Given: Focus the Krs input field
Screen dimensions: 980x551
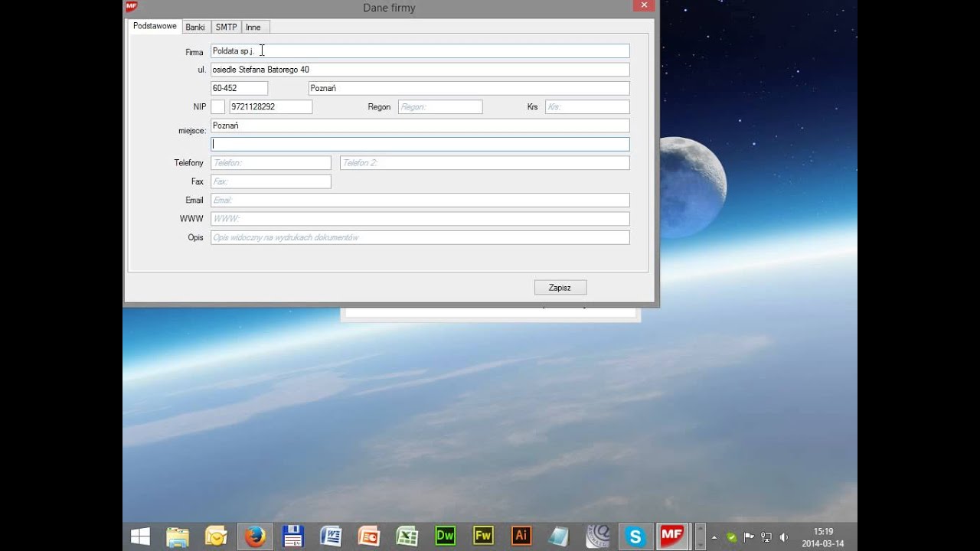Looking at the screenshot, I should [x=587, y=107].
